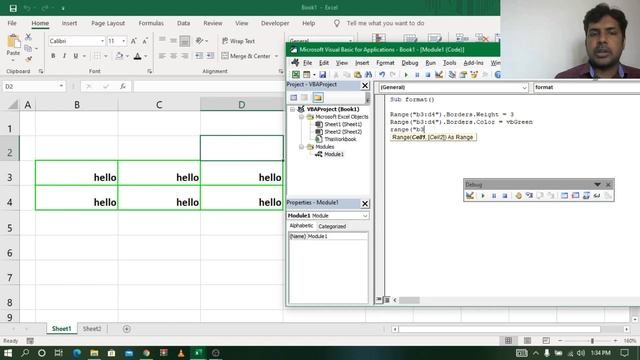Click the Merge & Center button
This screenshot has height=360, width=640.
(246, 56)
